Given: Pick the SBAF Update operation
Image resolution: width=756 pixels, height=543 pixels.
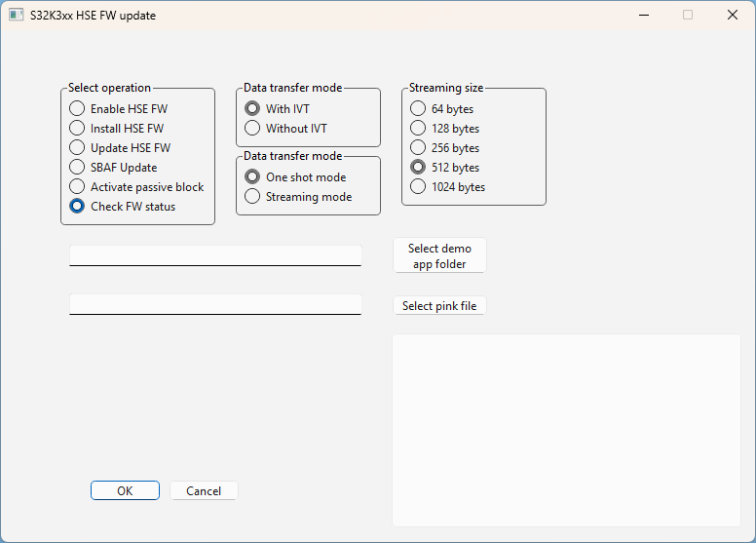Looking at the screenshot, I should coord(77,168).
